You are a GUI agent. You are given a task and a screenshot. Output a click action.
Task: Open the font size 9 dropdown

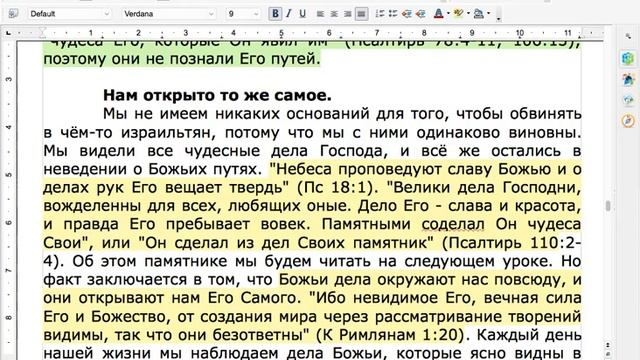pos(256,14)
